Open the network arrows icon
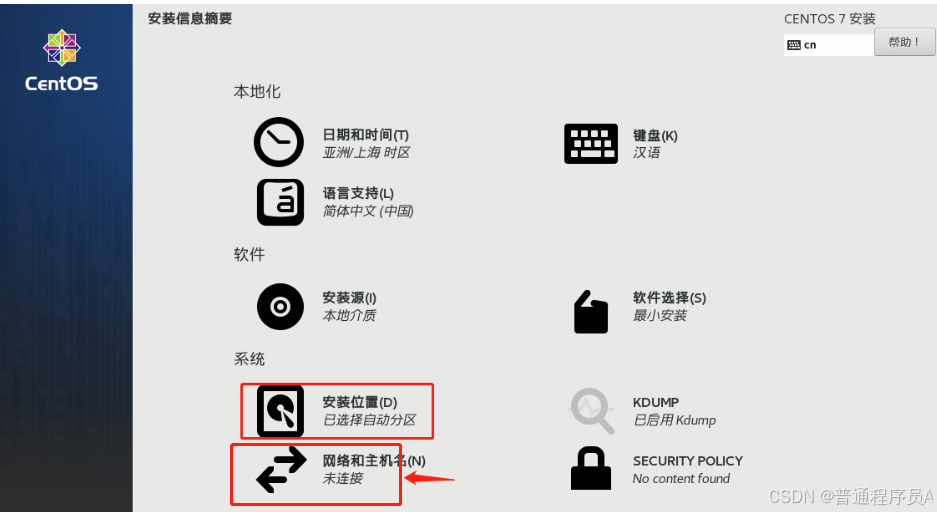The image size is (937, 512). [x=281, y=470]
